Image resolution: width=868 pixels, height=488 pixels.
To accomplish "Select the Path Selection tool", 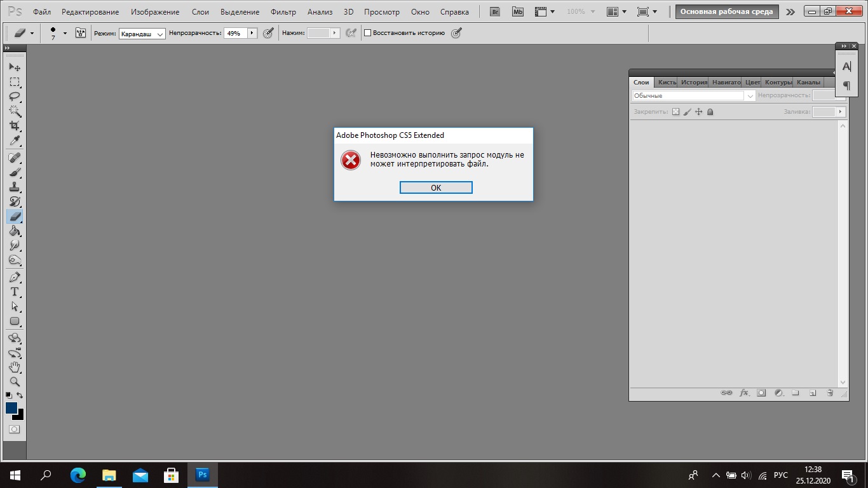I will click(15, 306).
